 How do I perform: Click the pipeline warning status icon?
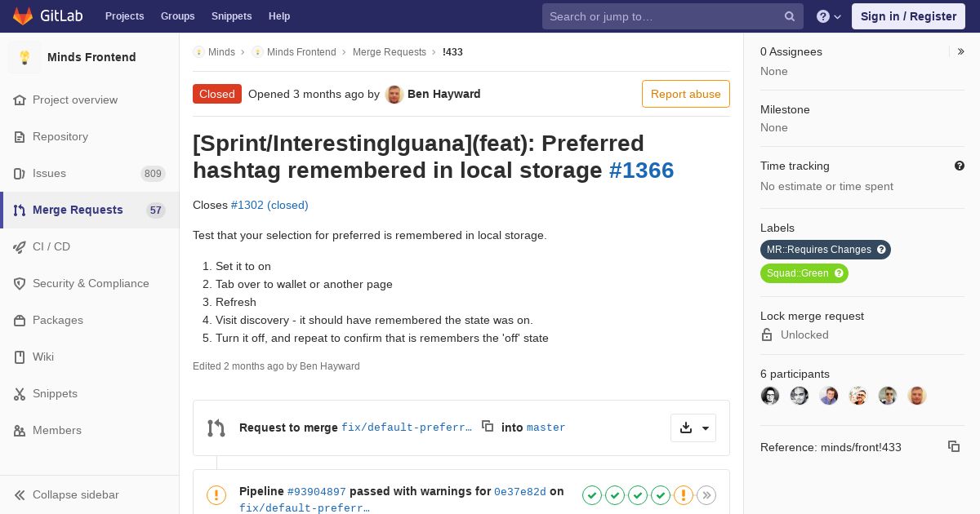[216, 494]
